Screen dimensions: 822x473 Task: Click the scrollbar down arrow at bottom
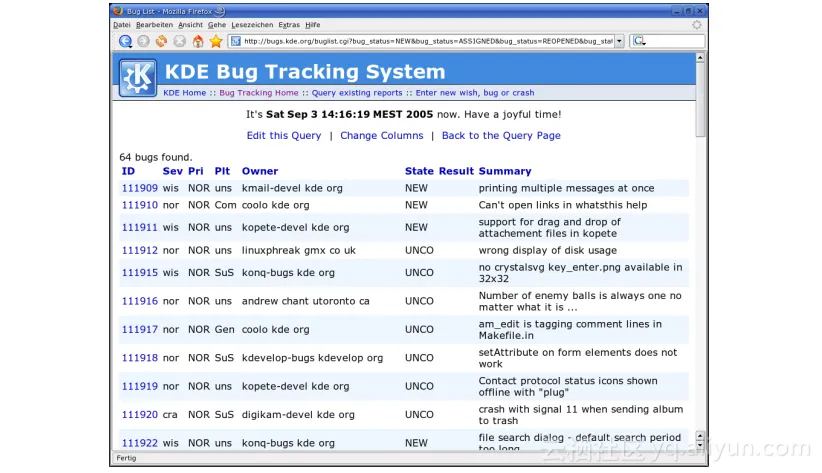click(700, 446)
